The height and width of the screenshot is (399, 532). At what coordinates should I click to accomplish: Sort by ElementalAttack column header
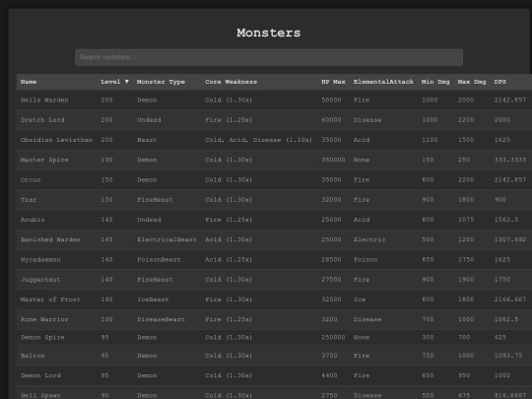[x=383, y=82]
